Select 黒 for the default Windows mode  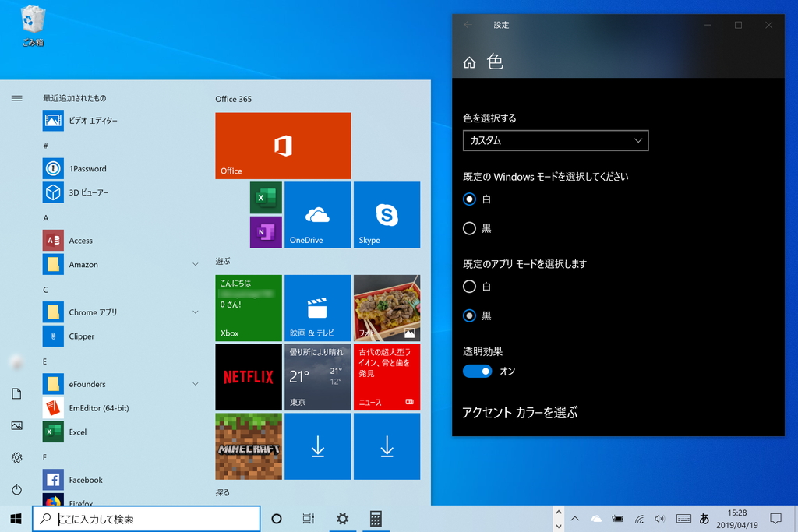pos(469,228)
